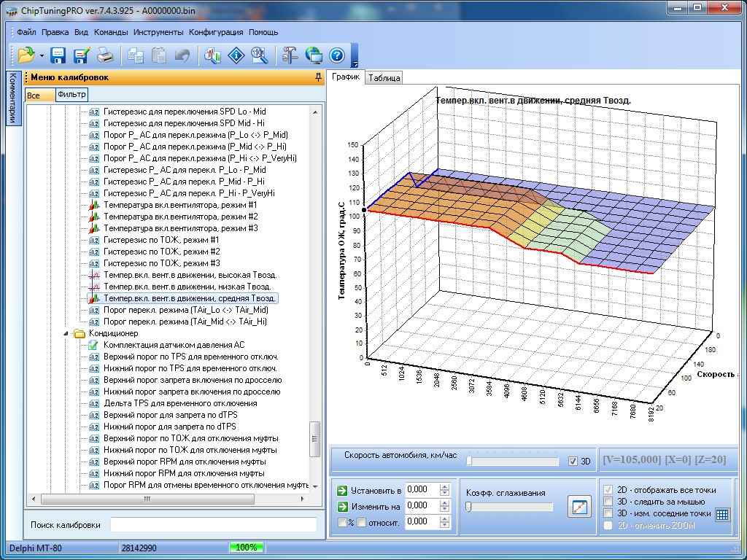Click the hammer and wrench settings icon
The width and height of the screenshot is (747, 560).
pyautogui.click(x=290, y=55)
